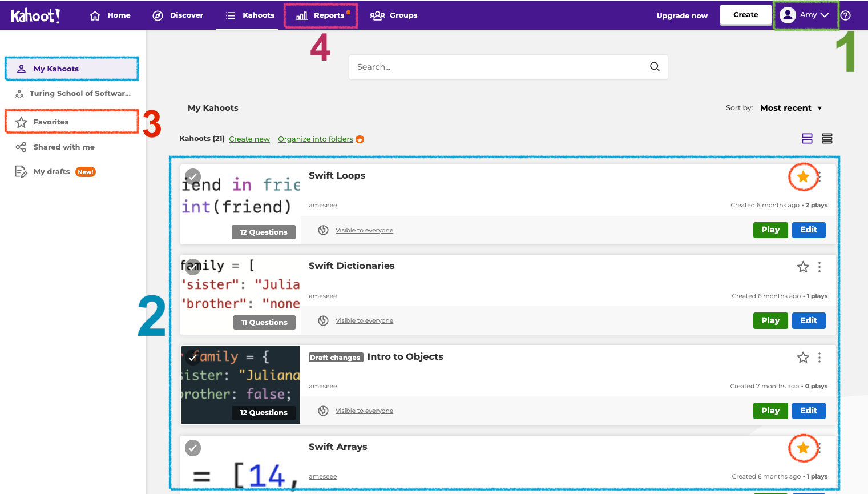The width and height of the screenshot is (868, 494).
Task: Open Turing School of Software group
Action: click(73, 94)
